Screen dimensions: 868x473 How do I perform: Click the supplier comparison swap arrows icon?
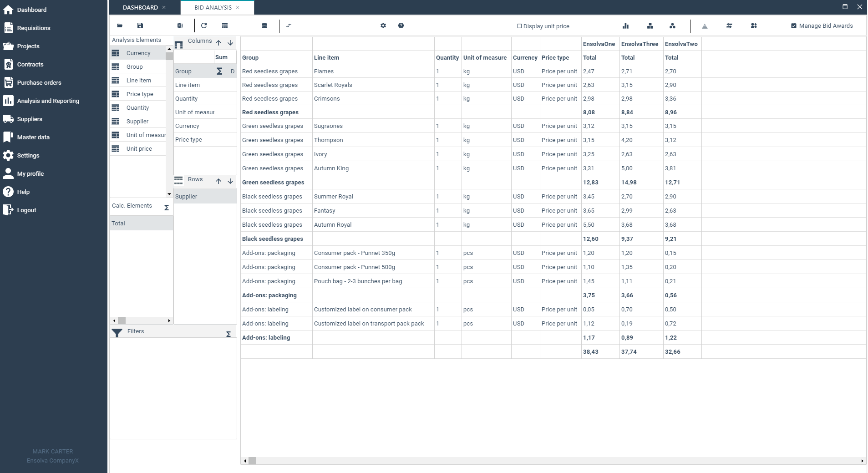(729, 25)
